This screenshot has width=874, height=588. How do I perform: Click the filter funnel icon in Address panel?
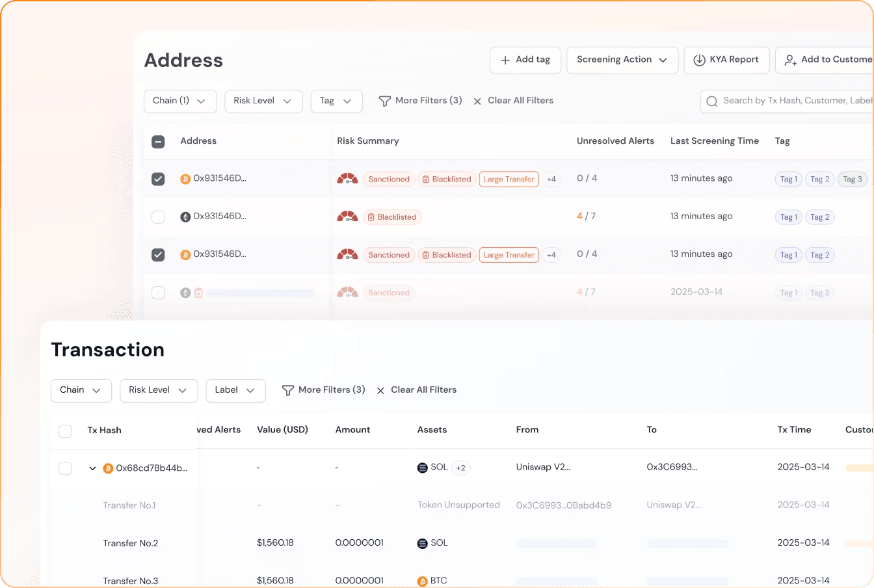(385, 101)
